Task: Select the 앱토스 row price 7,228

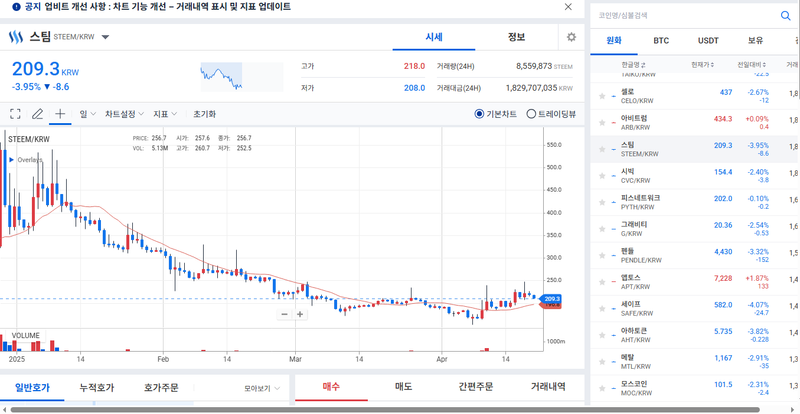Action: pyautogui.click(x=722, y=278)
